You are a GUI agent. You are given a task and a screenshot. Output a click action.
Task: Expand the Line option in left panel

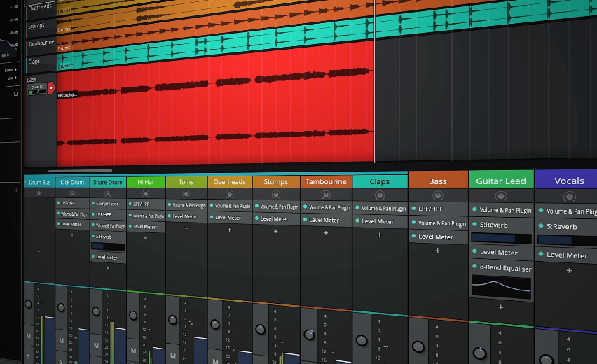pyautogui.click(x=16, y=78)
